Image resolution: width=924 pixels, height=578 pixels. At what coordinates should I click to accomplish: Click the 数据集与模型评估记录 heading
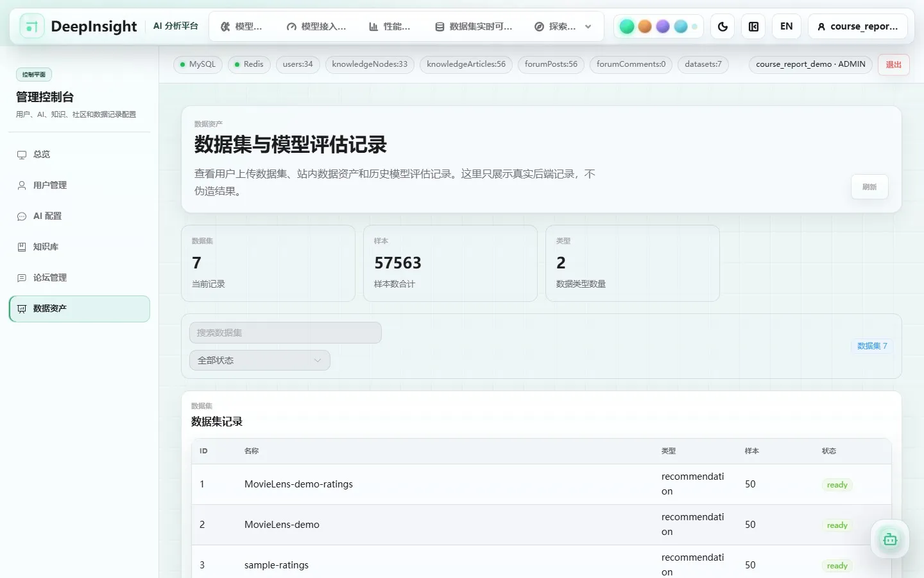291,144
